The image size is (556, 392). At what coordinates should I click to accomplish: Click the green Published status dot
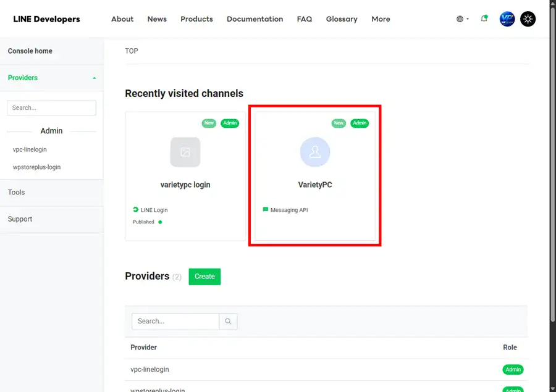pos(160,222)
